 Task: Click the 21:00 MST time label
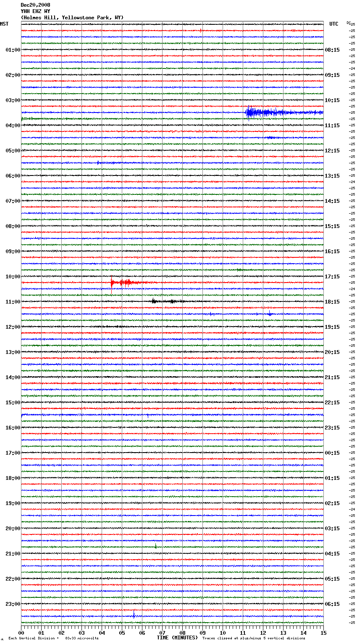click(x=13, y=554)
